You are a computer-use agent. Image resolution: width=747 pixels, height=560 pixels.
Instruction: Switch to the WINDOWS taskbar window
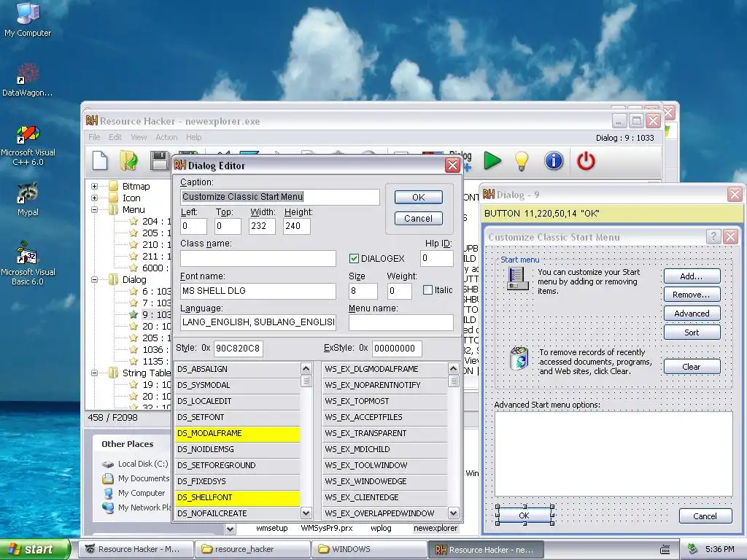(x=369, y=549)
